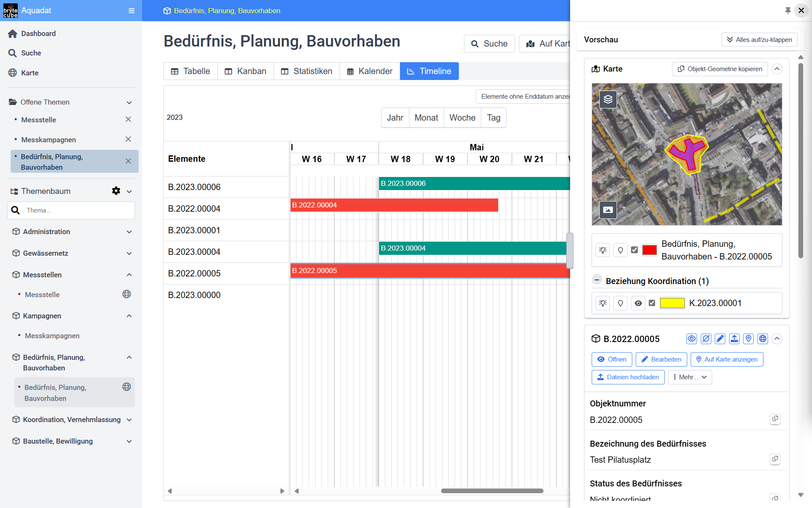Uncheck the K.2023.00001 layer checkbox
The height and width of the screenshot is (508, 812).
(x=652, y=303)
